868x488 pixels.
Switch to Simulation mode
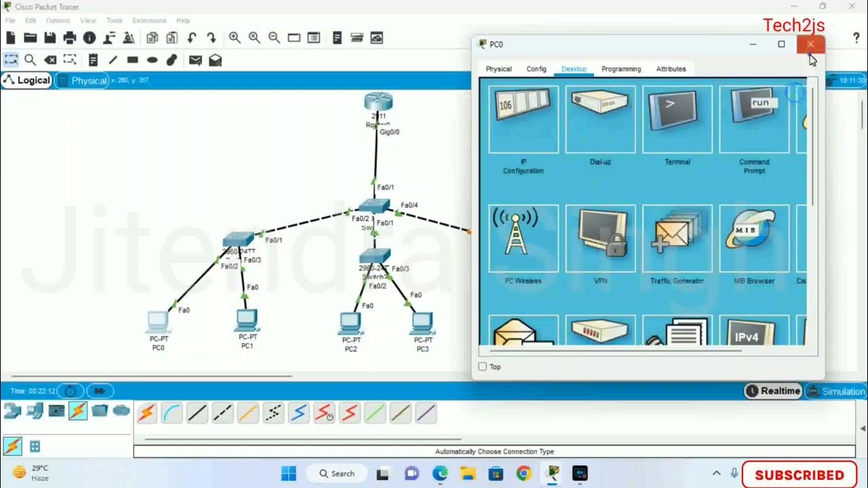click(x=836, y=391)
